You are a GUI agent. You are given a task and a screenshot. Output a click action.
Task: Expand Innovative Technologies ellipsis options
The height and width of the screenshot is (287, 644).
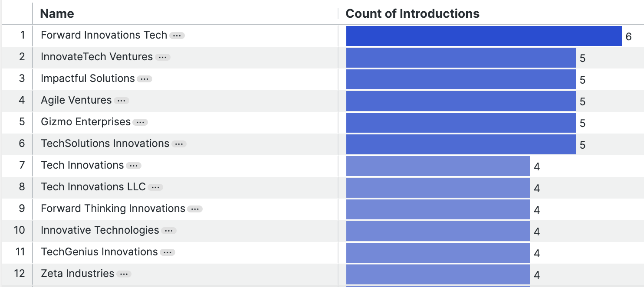point(169,231)
